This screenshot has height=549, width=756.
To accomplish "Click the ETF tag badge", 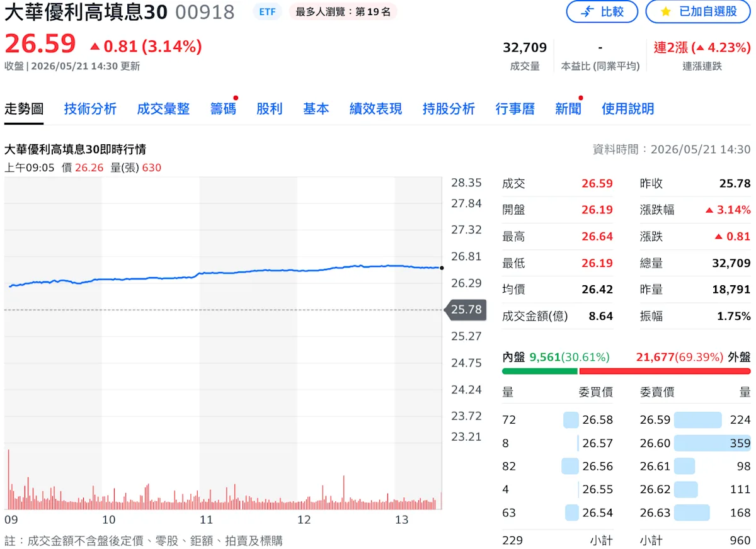I will click(x=267, y=11).
